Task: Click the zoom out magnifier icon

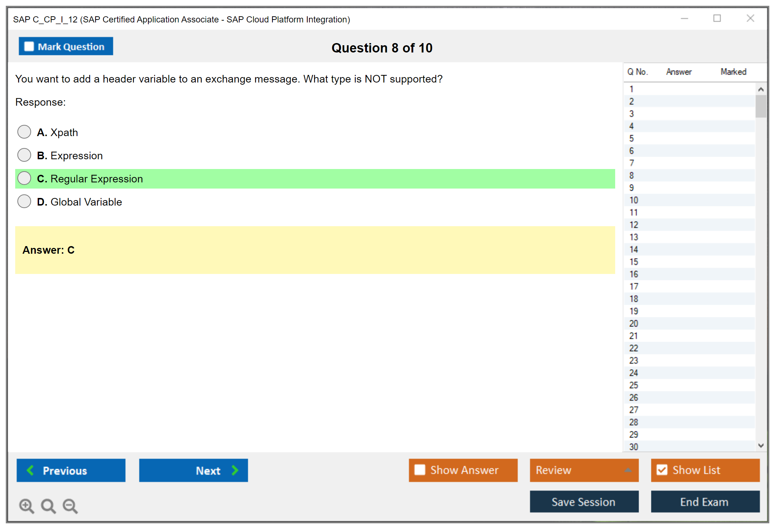Action: click(x=70, y=506)
